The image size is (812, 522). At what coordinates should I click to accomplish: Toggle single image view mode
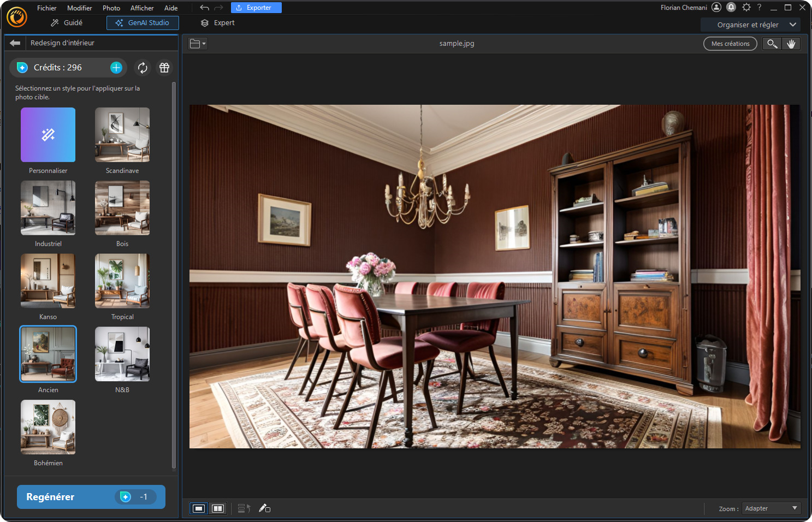tap(198, 508)
